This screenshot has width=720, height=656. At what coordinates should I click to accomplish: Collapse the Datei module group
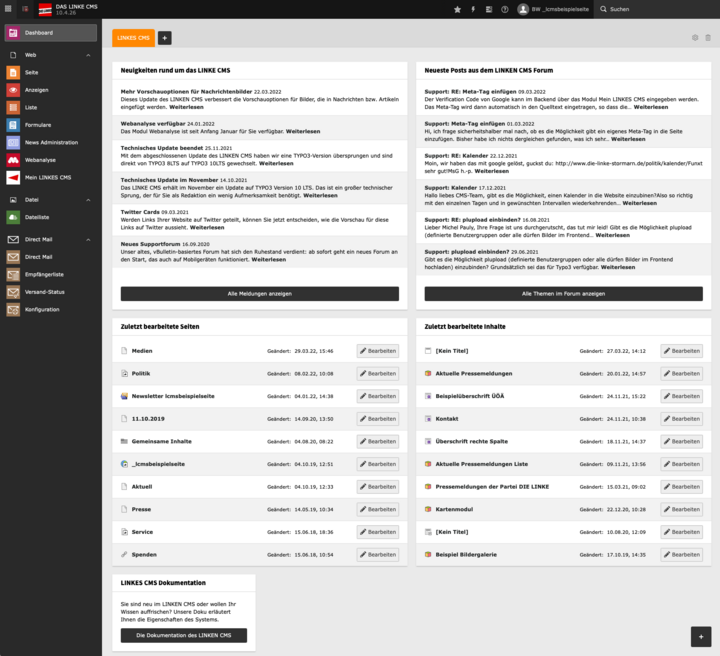point(88,200)
